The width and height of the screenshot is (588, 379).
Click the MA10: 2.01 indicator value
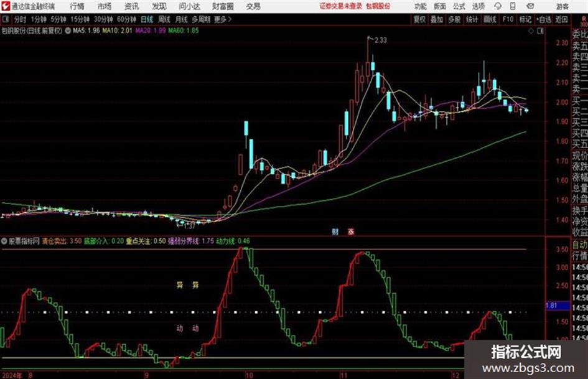pos(117,30)
